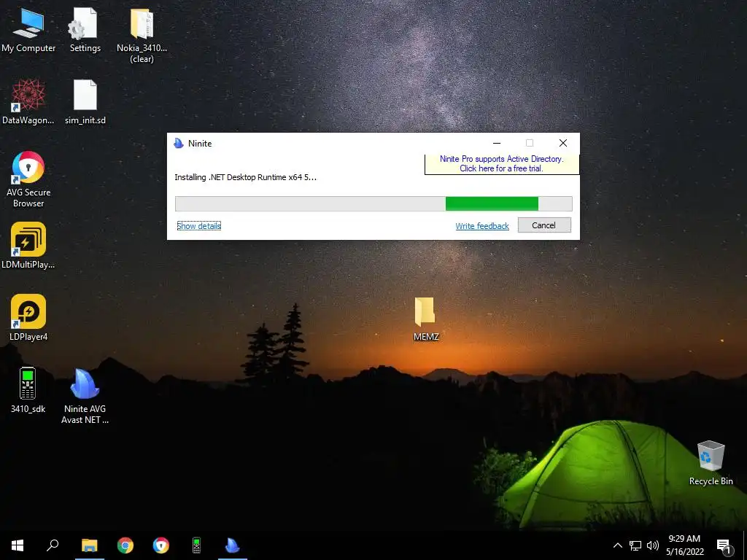Open the notification center icon
The width and height of the screenshot is (747, 560).
point(724,546)
